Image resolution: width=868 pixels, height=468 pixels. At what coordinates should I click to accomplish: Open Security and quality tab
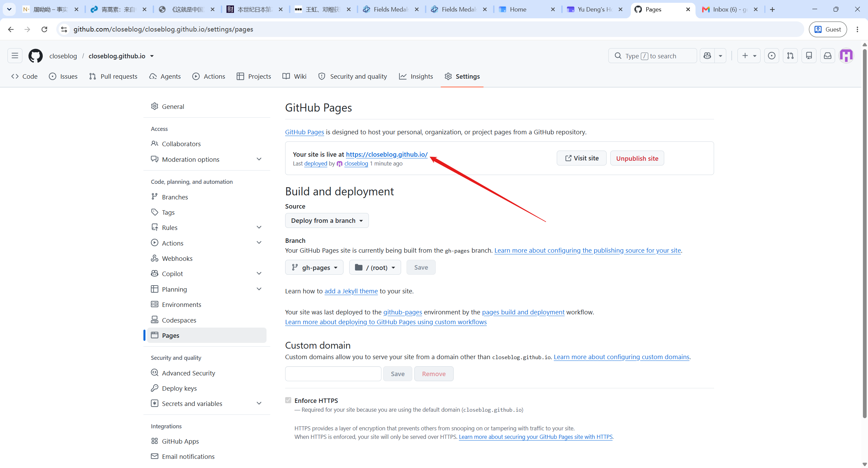click(353, 76)
